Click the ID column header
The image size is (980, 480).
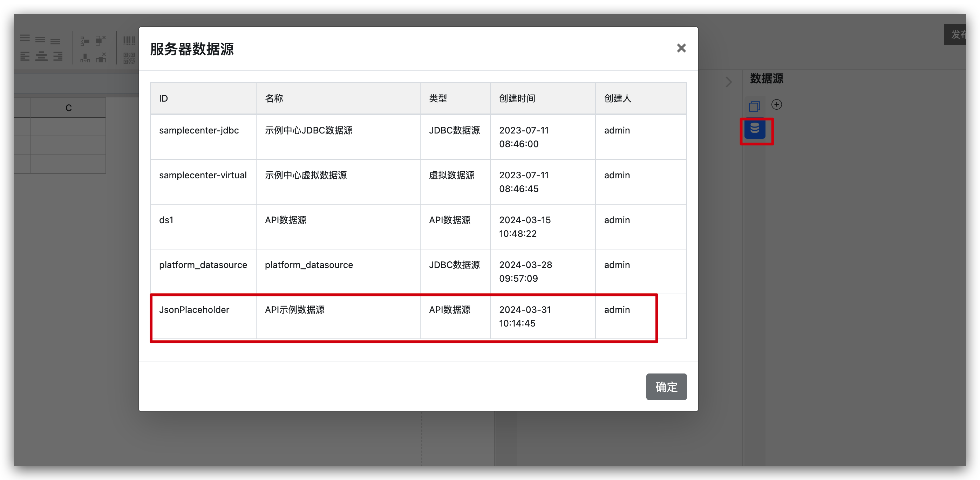coord(203,98)
